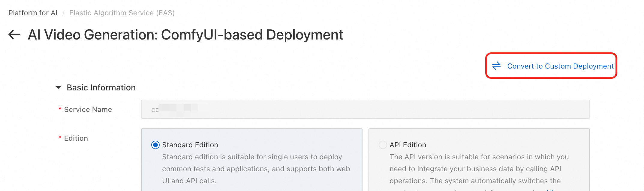Click the Edition field label
The image size is (644, 191).
(76, 138)
